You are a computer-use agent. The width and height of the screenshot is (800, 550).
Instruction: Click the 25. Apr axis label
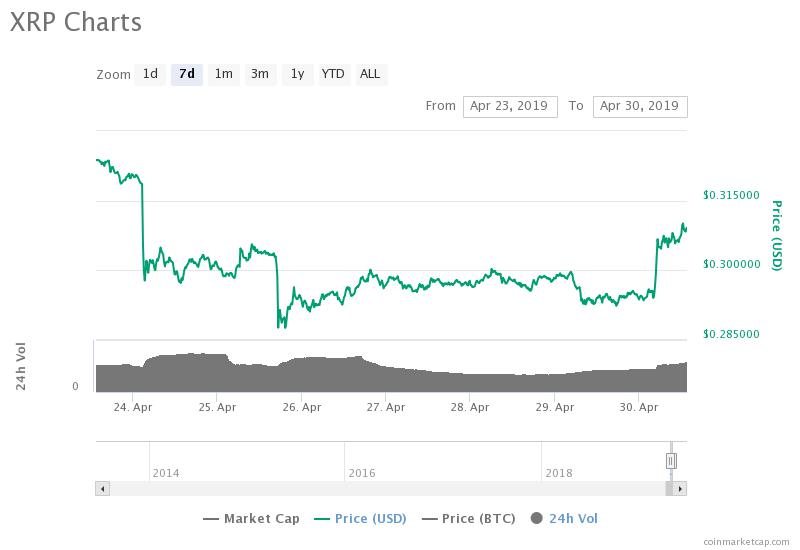217,407
